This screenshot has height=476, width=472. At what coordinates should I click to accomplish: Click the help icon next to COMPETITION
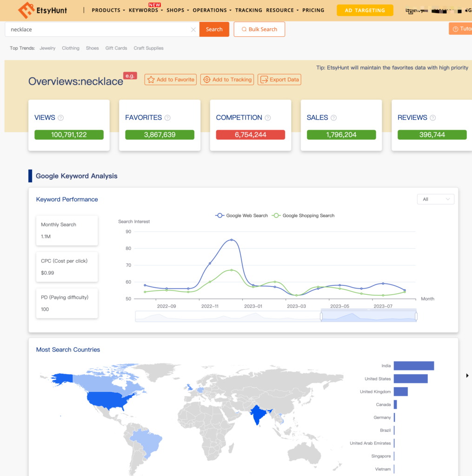point(268,118)
